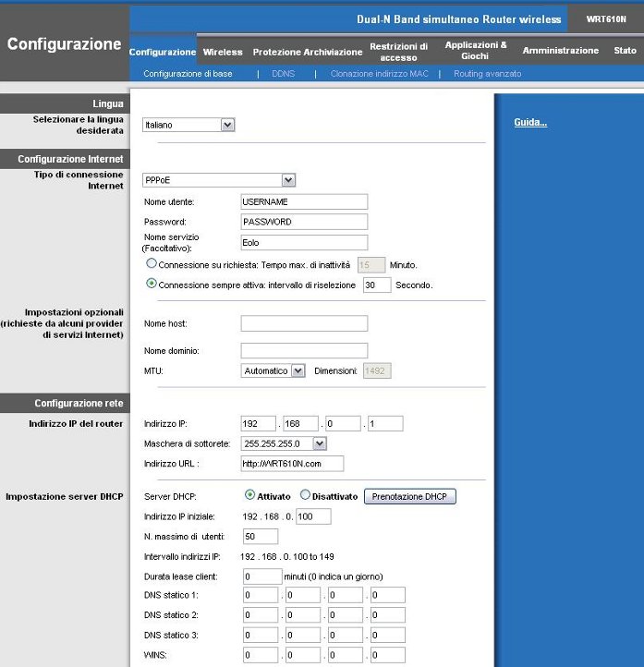This screenshot has width=644, height=667.
Task: Click the third IP octet field of router address
Action: pos(344,424)
